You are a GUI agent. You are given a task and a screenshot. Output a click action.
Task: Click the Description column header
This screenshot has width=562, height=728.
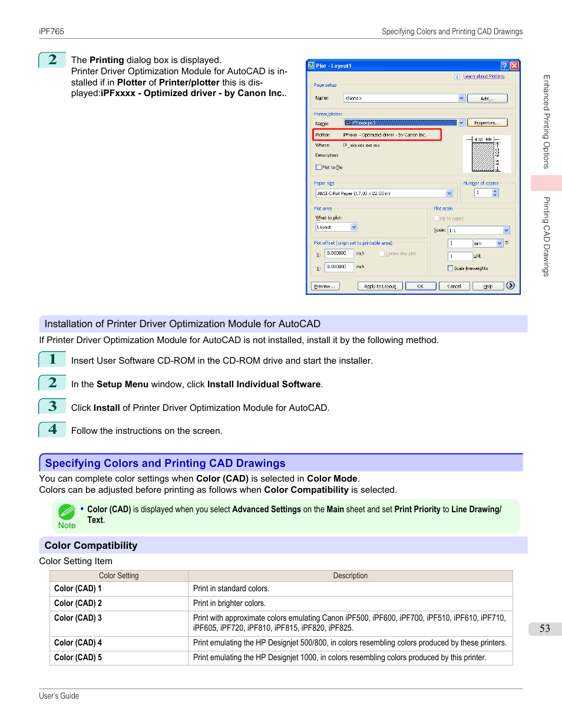coord(351,576)
